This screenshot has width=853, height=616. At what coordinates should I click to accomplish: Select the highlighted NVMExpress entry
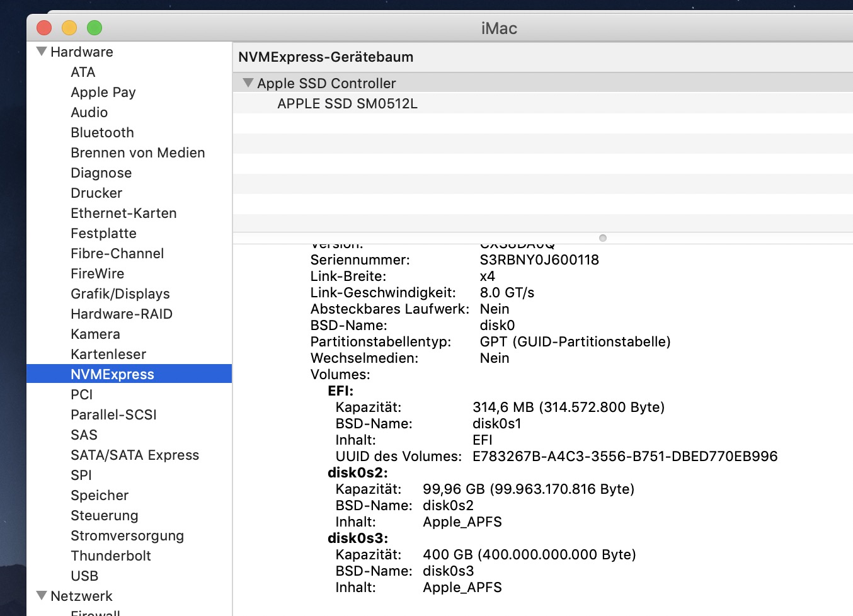tap(129, 374)
